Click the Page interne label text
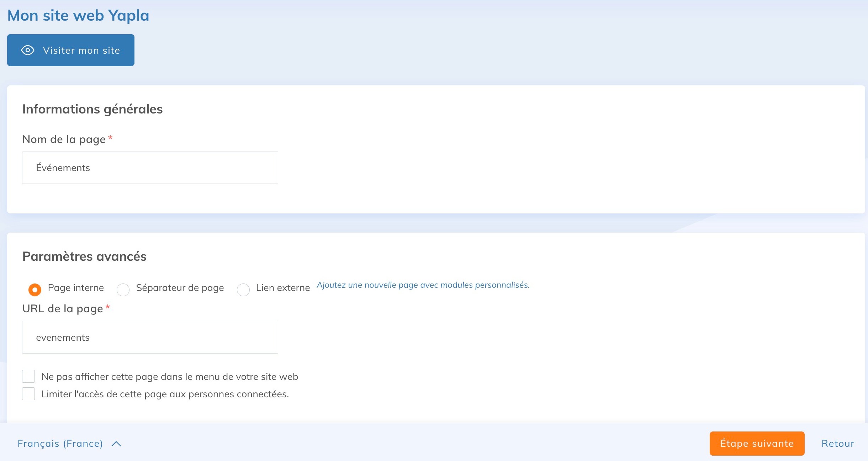This screenshot has height=461, width=868. [x=76, y=288]
